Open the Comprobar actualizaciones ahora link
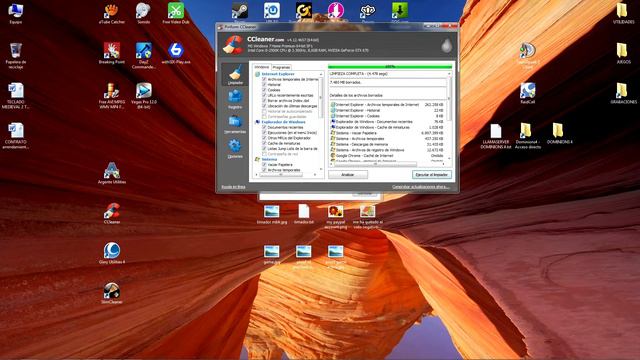The height and width of the screenshot is (360, 640). [420, 187]
